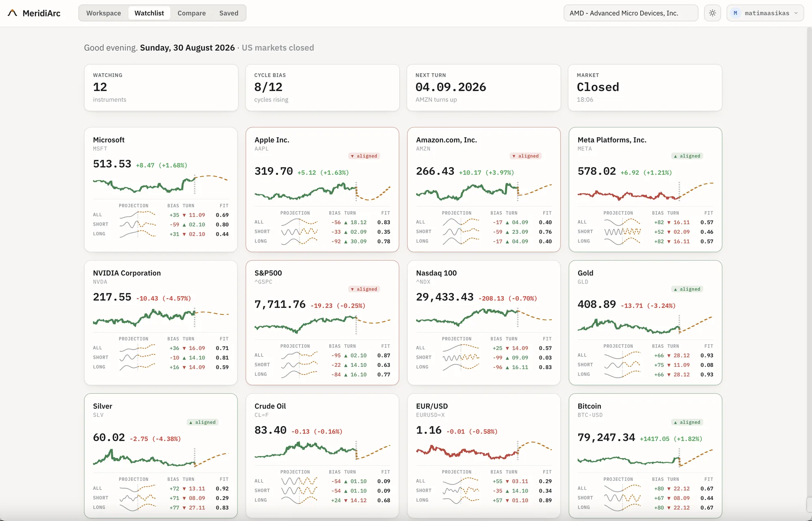
Task: Click the AMD ticker search field
Action: click(631, 13)
